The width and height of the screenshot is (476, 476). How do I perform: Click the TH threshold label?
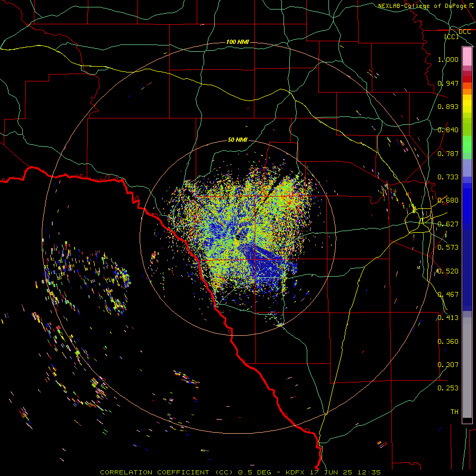(454, 412)
